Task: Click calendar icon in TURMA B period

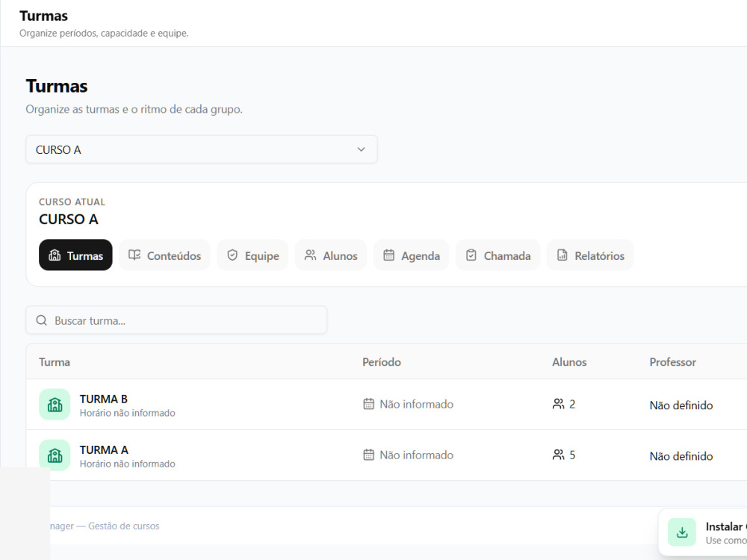Action: pos(369,404)
